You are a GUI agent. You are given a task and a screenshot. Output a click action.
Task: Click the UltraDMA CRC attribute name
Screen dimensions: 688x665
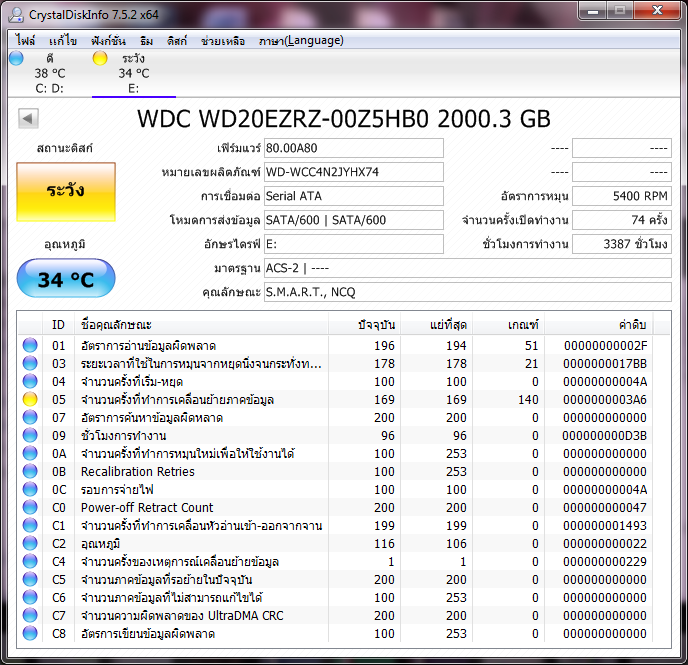coord(182,615)
